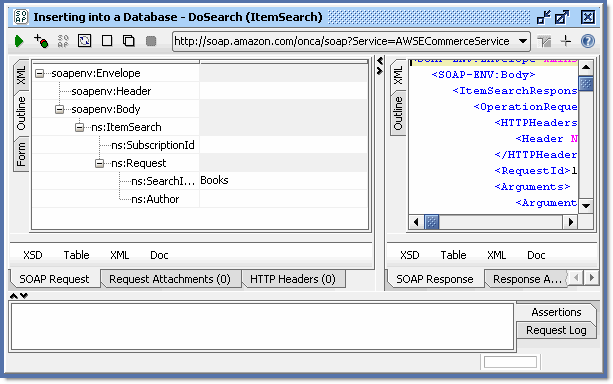This screenshot has height=384, width=613.
Task: Submit request with green play icon
Action: tap(19, 41)
